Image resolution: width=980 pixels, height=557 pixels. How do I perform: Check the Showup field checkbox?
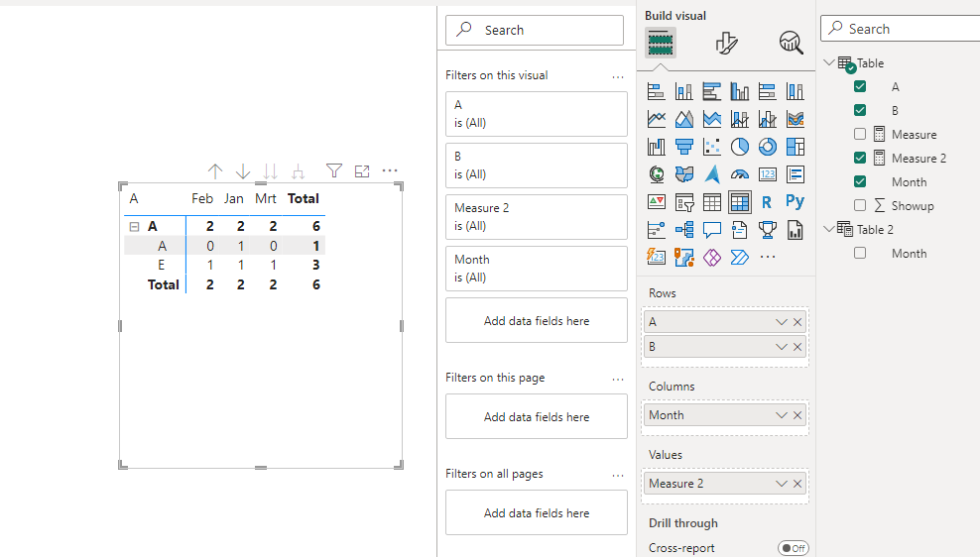(x=860, y=205)
